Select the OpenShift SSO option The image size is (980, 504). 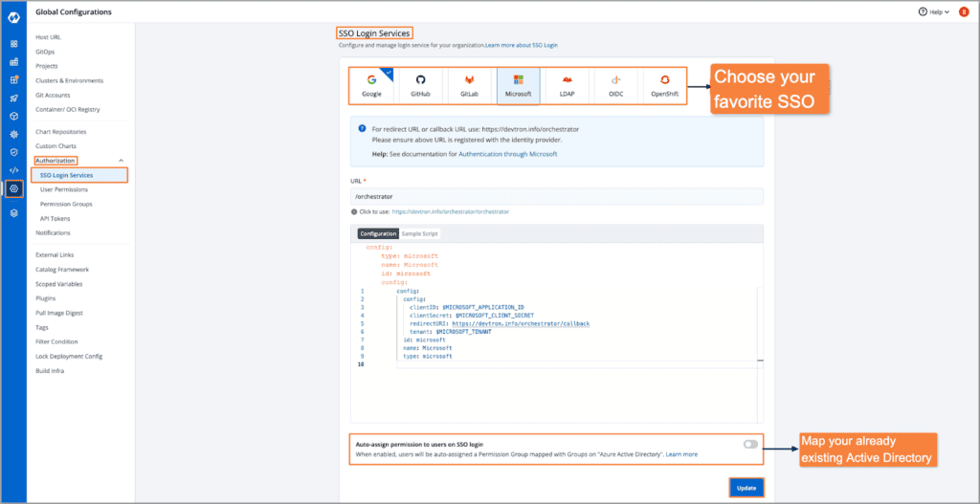(663, 86)
